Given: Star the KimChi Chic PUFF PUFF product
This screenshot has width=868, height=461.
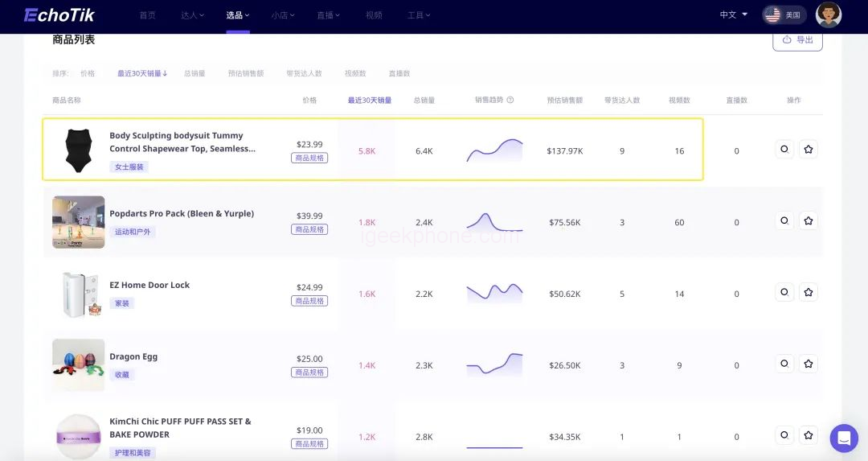Looking at the screenshot, I should click(809, 435).
